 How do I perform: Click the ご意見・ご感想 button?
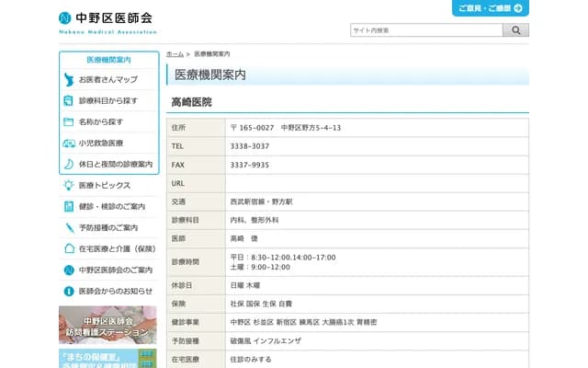click(x=490, y=8)
